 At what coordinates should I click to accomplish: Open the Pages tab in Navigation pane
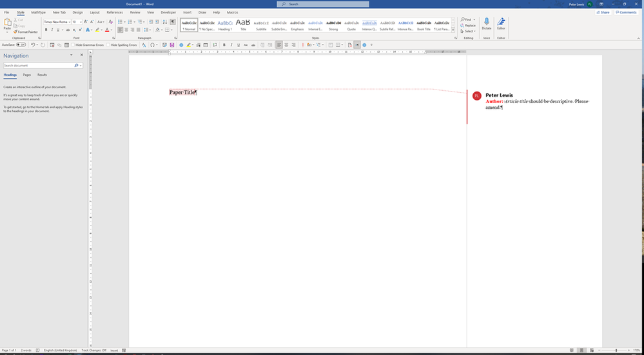tap(26, 75)
